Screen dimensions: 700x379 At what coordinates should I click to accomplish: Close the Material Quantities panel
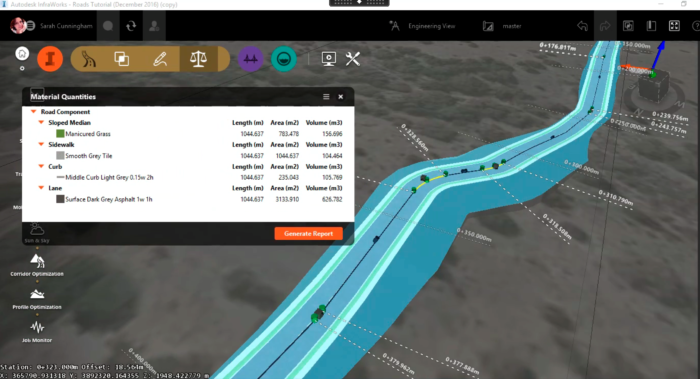pyautogui.click(x=341, y=97)
